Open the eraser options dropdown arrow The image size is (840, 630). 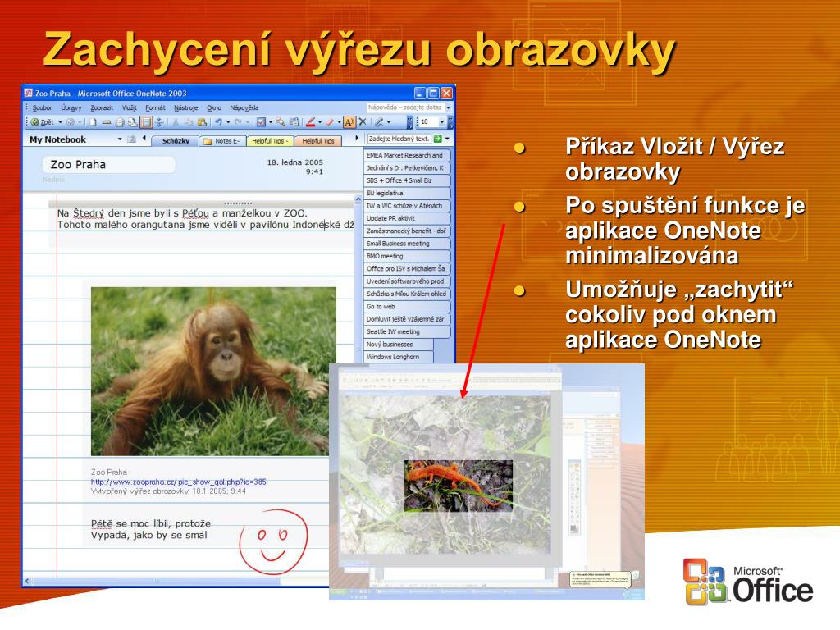pos(339,122)
